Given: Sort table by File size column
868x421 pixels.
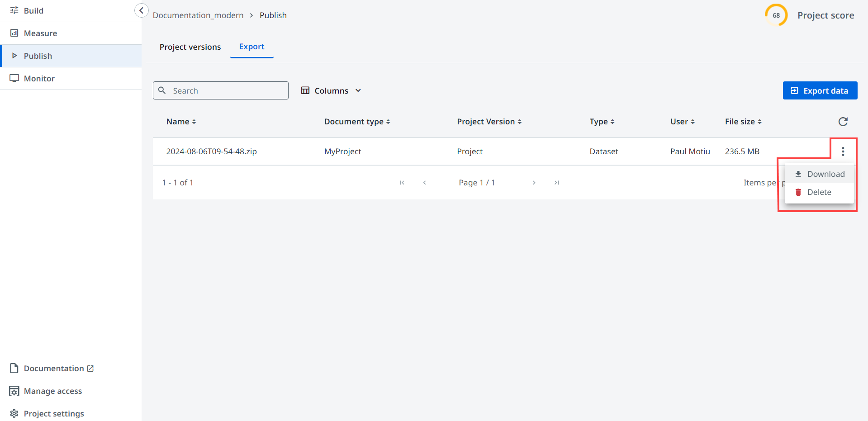Looking at the screenshot, I should click(x=743, y=122).
